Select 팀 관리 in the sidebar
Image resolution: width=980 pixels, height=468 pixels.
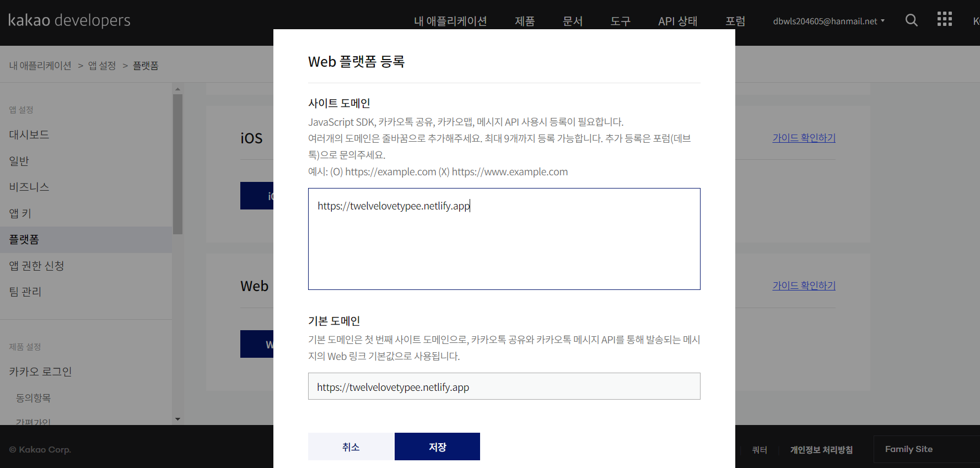click(x=86, y=292)
